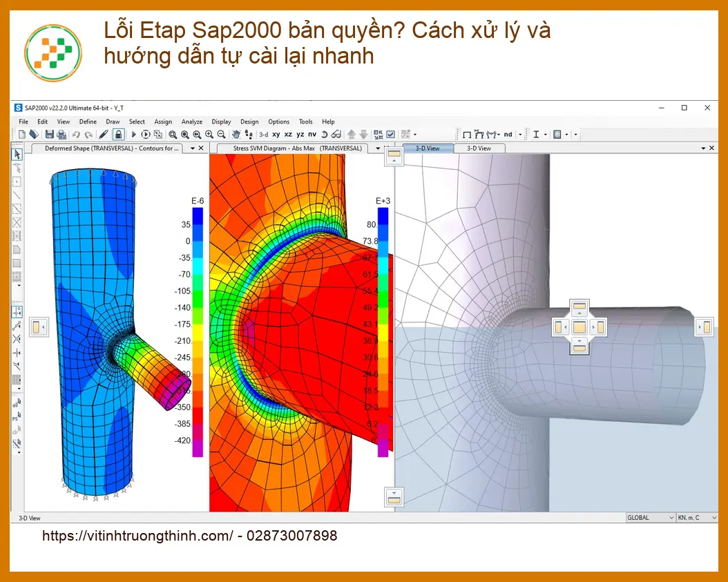
Task: Click the nv named view button
Action: coord(312,135)
